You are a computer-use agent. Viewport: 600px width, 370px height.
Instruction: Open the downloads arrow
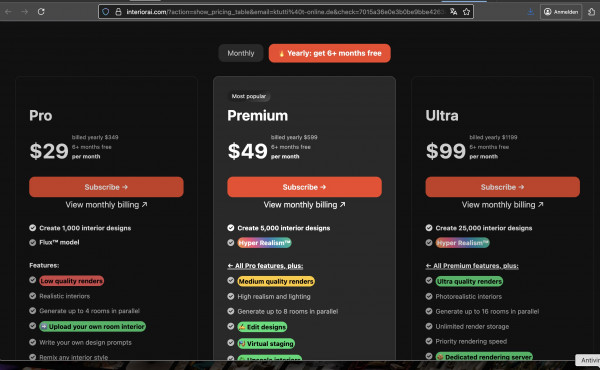click(x=531, y=12)
